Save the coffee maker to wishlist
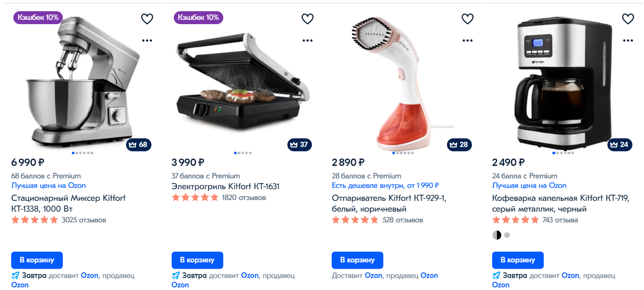This screenshot has width=644, height=290. coord(628,19)
